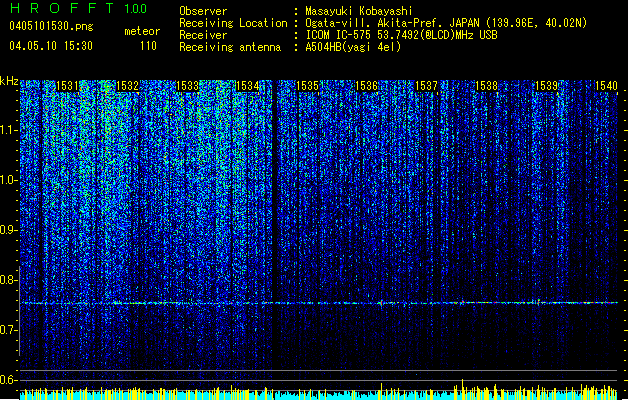Image resolution: width=629 pixels, height=400 pixels.
Task: Click the 1531 time marker
Action: 67,86
